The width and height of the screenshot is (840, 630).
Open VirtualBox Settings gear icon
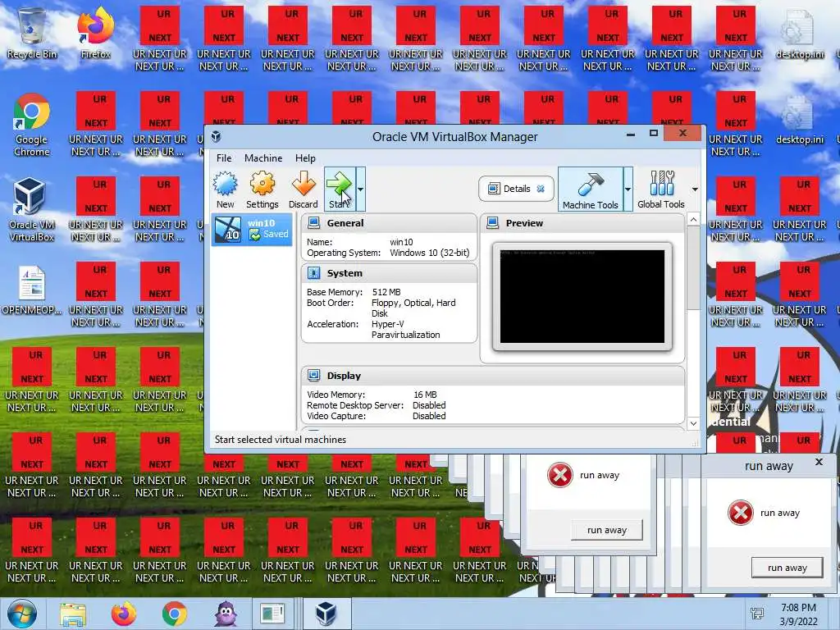tap(262, 189)
